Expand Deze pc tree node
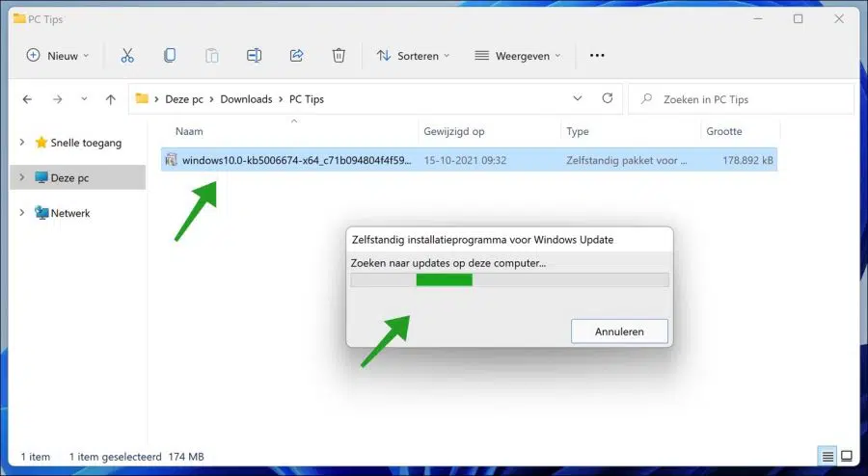 (22, 177)
